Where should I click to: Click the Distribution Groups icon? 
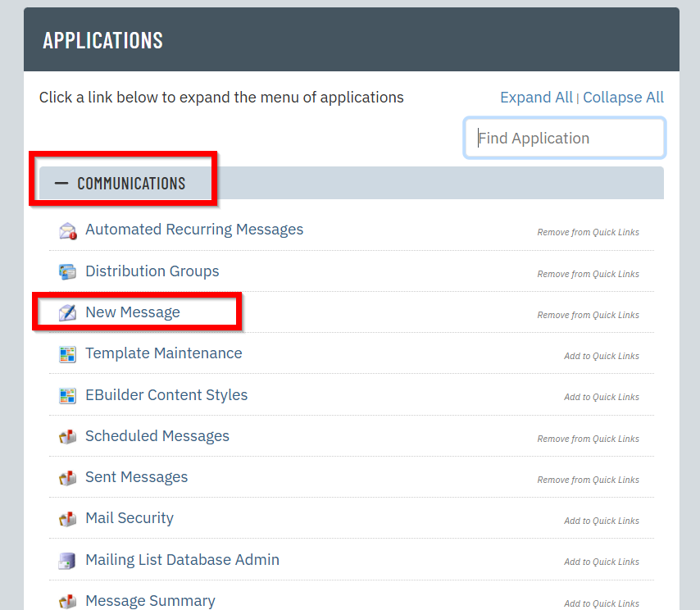point(67,272)
